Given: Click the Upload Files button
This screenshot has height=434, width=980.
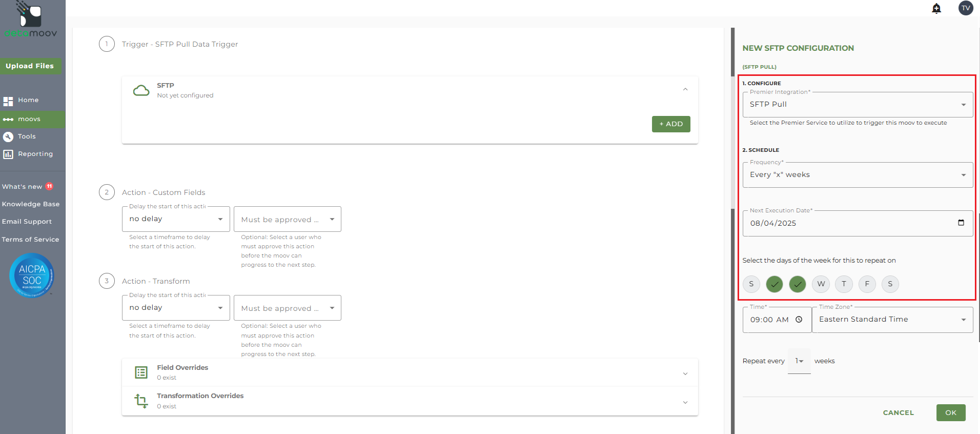Looking at the screenshot, I should [30, 66].
